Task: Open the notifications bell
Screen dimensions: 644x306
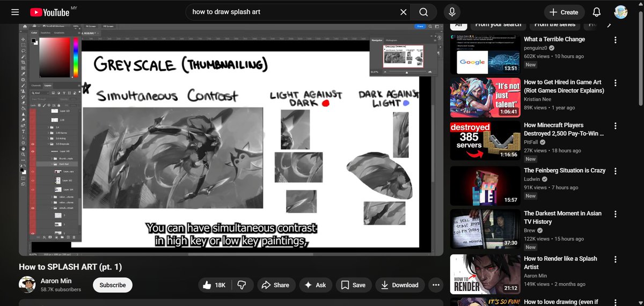Action: click(x=596, y=12)
